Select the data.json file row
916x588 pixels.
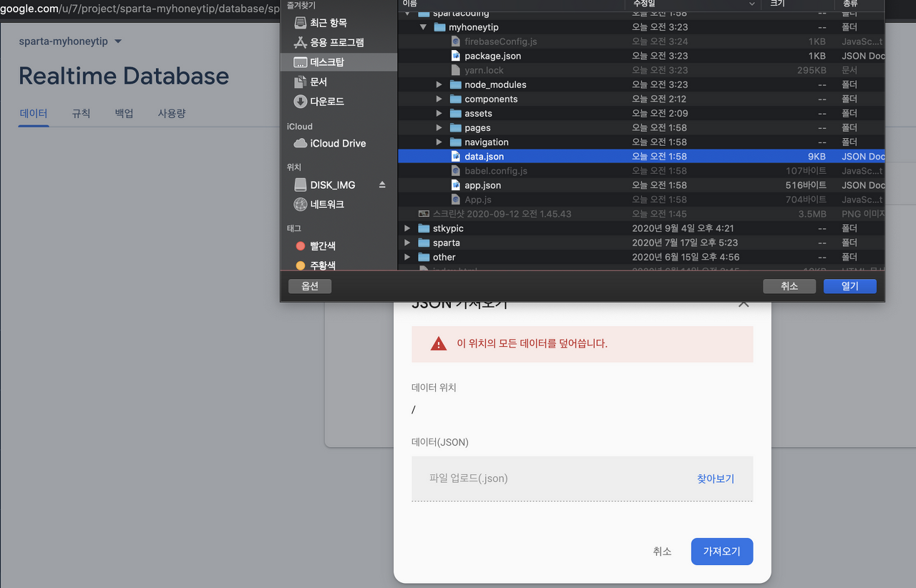tap(641, 156)
